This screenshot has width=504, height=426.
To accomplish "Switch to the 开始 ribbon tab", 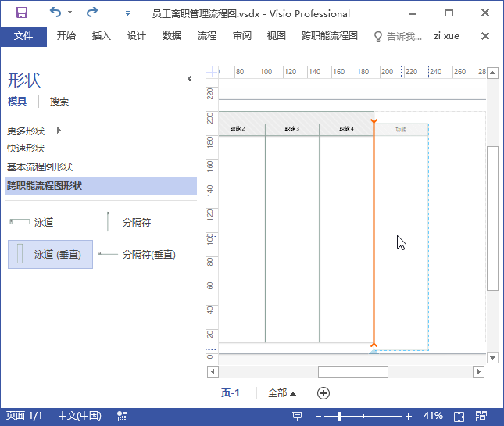I will click(66, 36).
